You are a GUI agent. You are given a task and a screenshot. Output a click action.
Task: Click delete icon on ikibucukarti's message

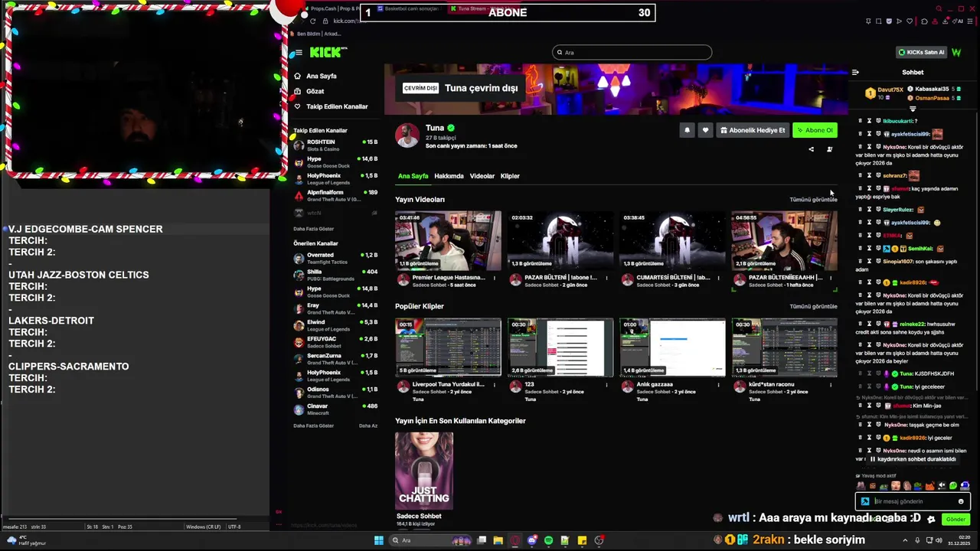point(860,121)
